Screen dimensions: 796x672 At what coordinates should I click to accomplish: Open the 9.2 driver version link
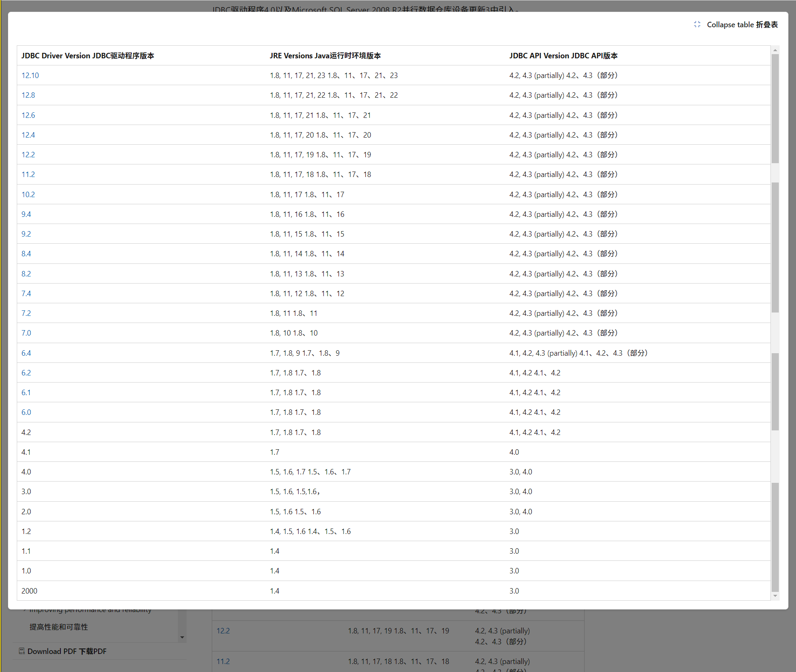(x=26, y=234)
